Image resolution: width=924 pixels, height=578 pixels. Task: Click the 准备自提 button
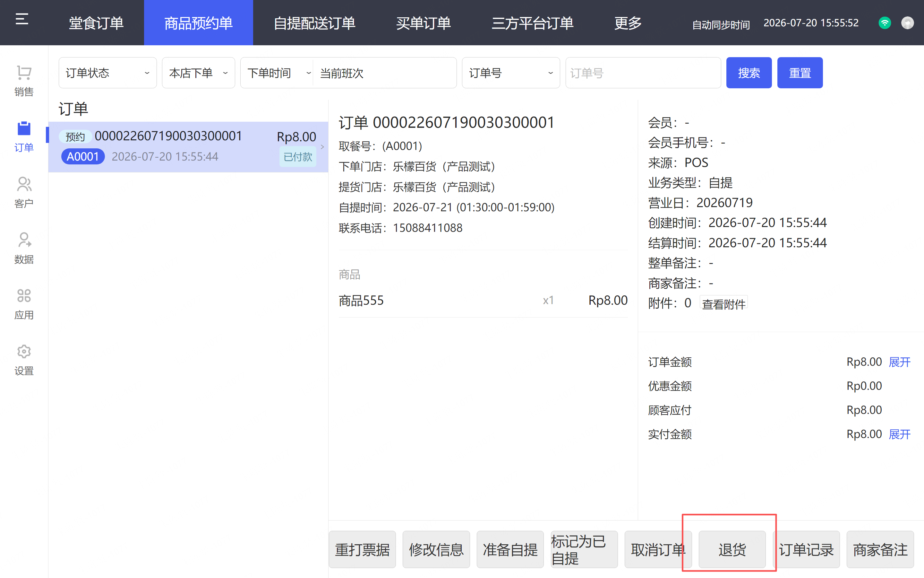tap(510, 549)
